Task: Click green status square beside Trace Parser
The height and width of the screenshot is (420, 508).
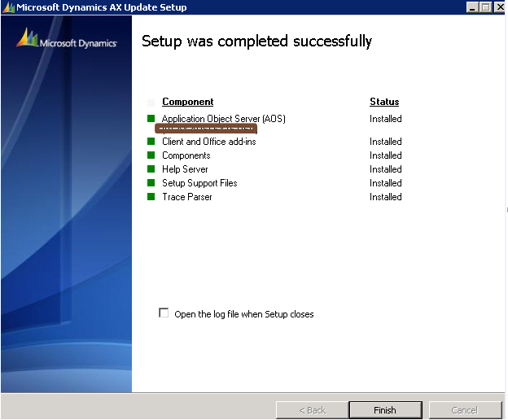Action: 151,196
